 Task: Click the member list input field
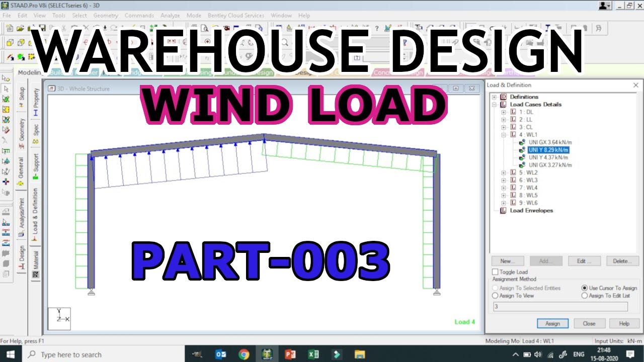560,306
